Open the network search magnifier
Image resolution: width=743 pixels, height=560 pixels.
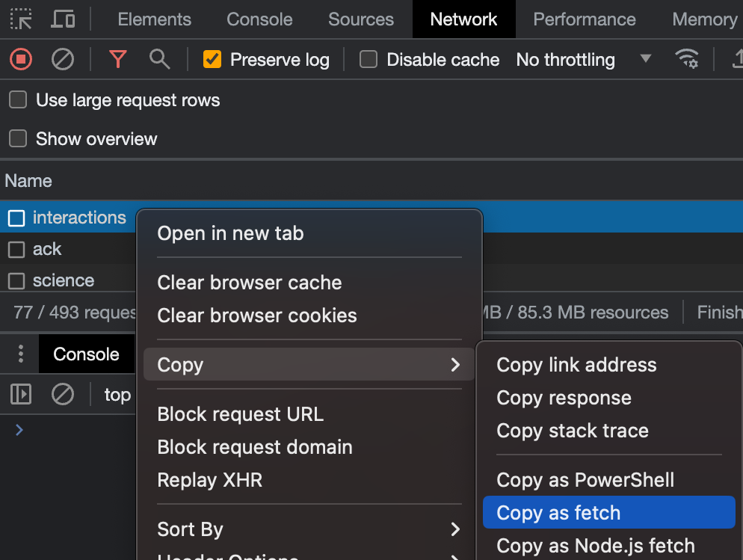coord(159,60)
